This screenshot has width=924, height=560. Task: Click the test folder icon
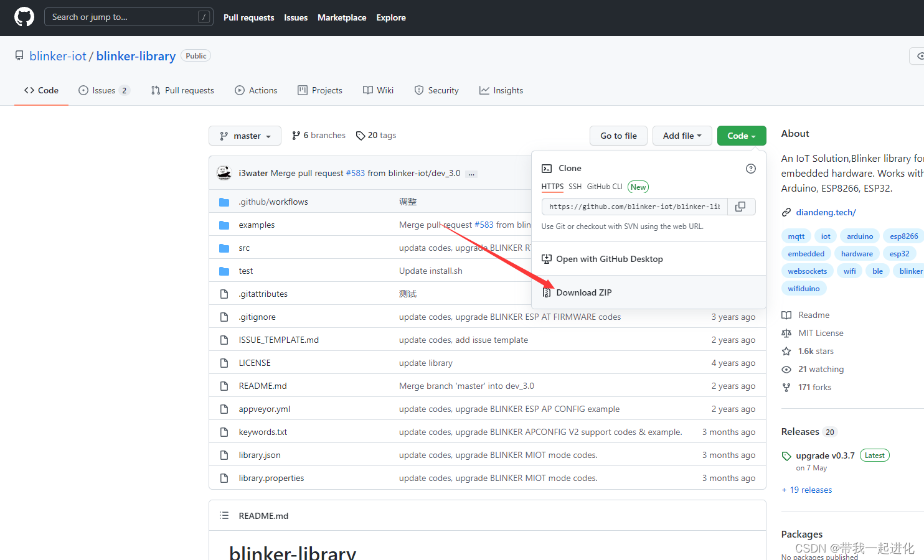(x=224, y=271)
